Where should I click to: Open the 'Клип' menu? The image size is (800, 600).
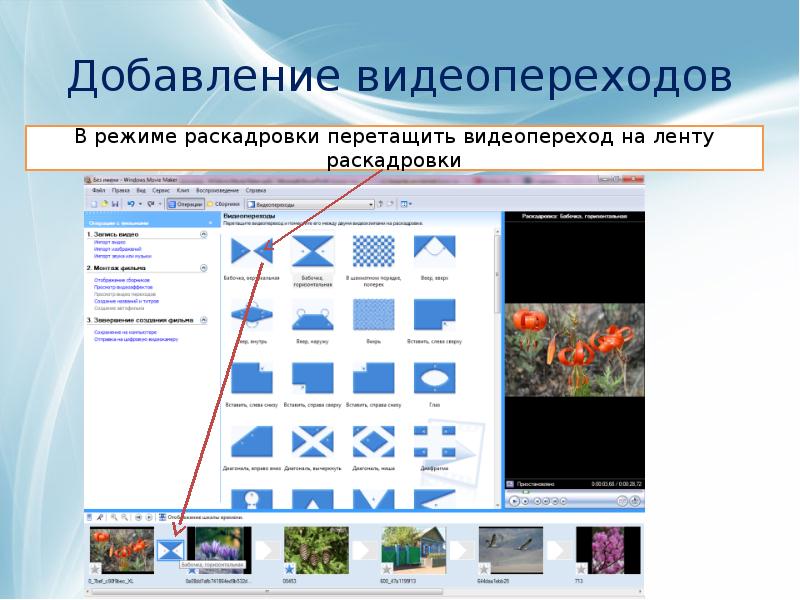click(183, 189)
